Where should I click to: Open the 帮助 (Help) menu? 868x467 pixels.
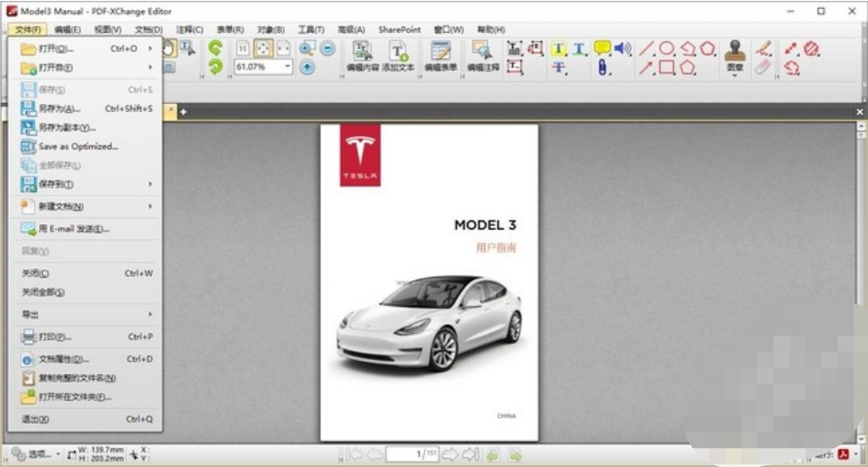489,29
